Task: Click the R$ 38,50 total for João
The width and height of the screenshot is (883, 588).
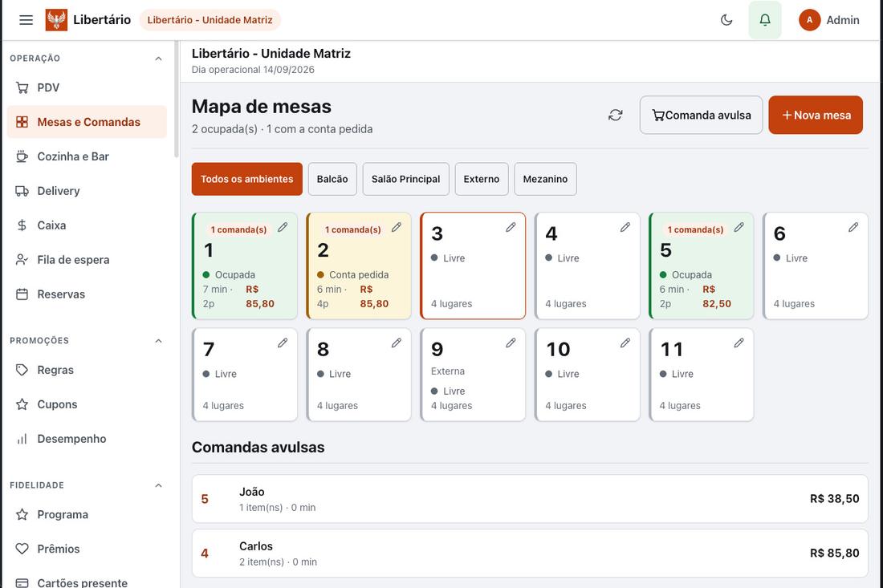Action: pos(835,498)
